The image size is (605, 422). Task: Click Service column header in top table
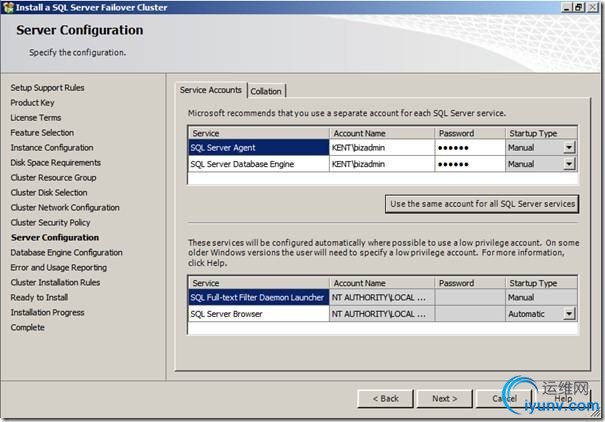click(x=259, y=133)
